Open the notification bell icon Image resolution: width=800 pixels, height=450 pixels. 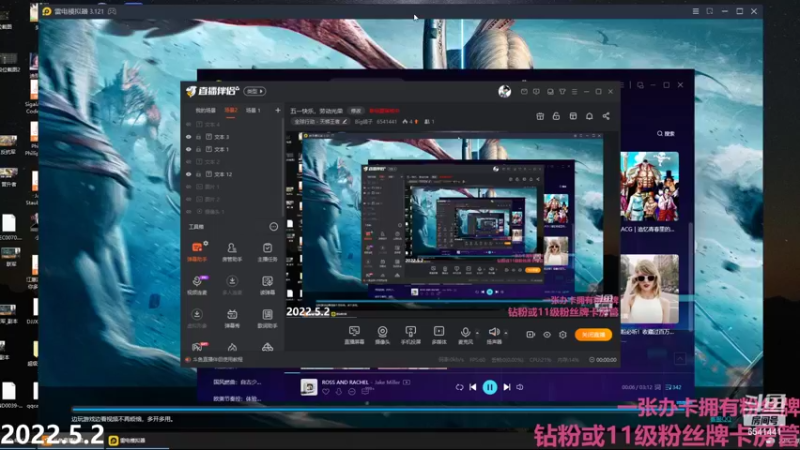[x=589, y=116]
